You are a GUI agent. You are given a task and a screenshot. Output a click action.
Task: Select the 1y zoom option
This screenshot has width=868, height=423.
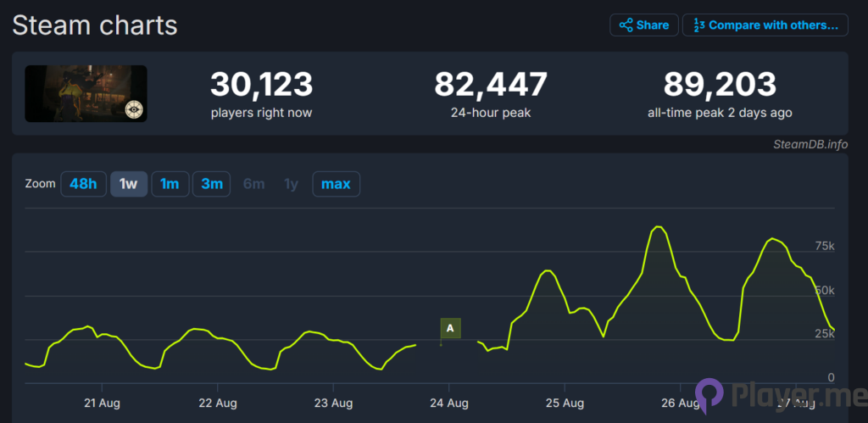pyautogui.click(x=292, y=184)
